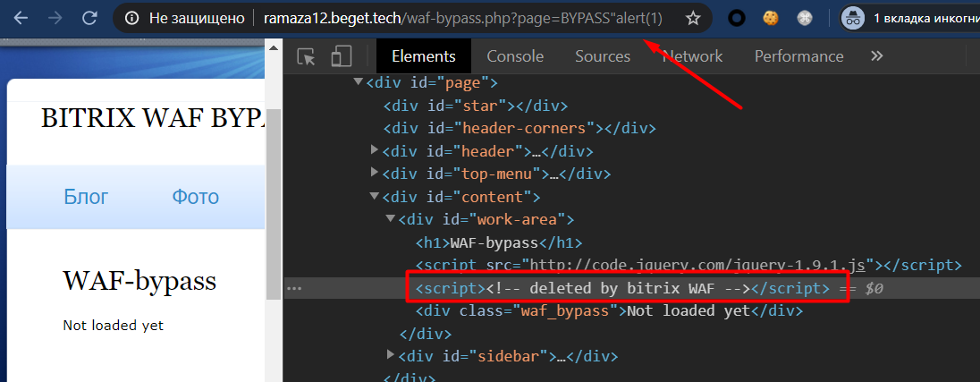The height and width of the screenshot is (382, 980).
Task: Switch to the Console tab
Action: pyautogui.click(x=515, y=56)
